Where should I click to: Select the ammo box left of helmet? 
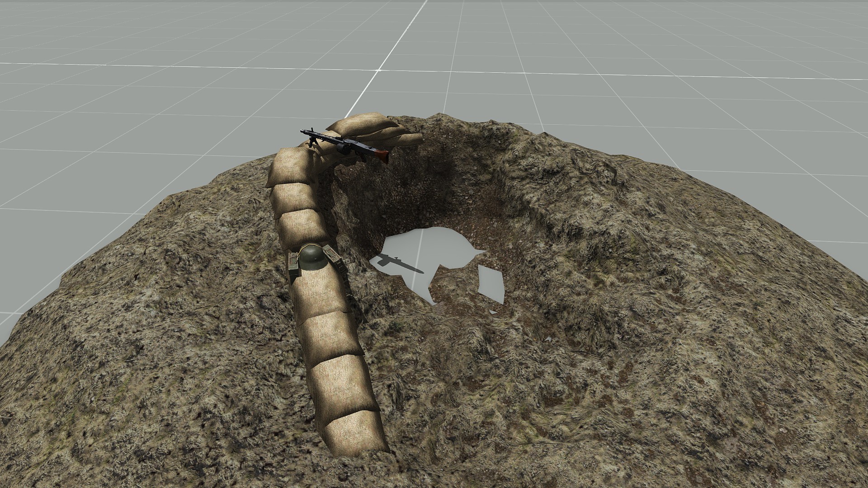[x=294, y=263]
